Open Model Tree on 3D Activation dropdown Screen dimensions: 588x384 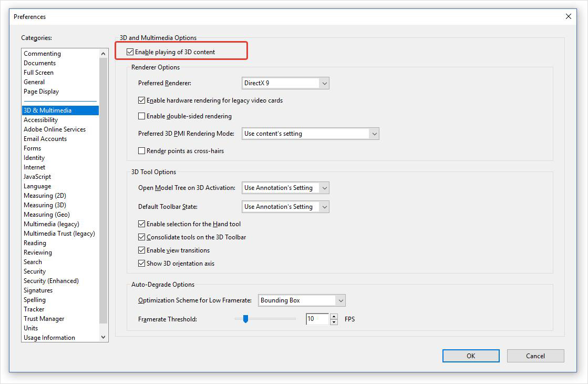(x=285, y=188)
